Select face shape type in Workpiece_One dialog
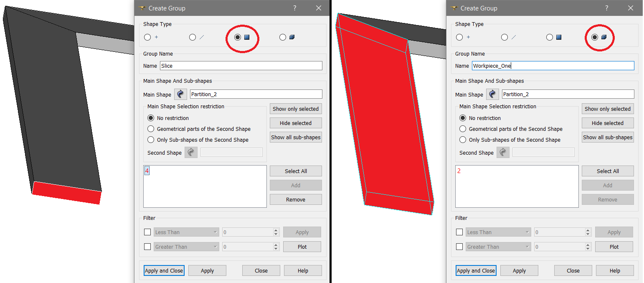This screenshot has height=283, width=644. (550, 37)
